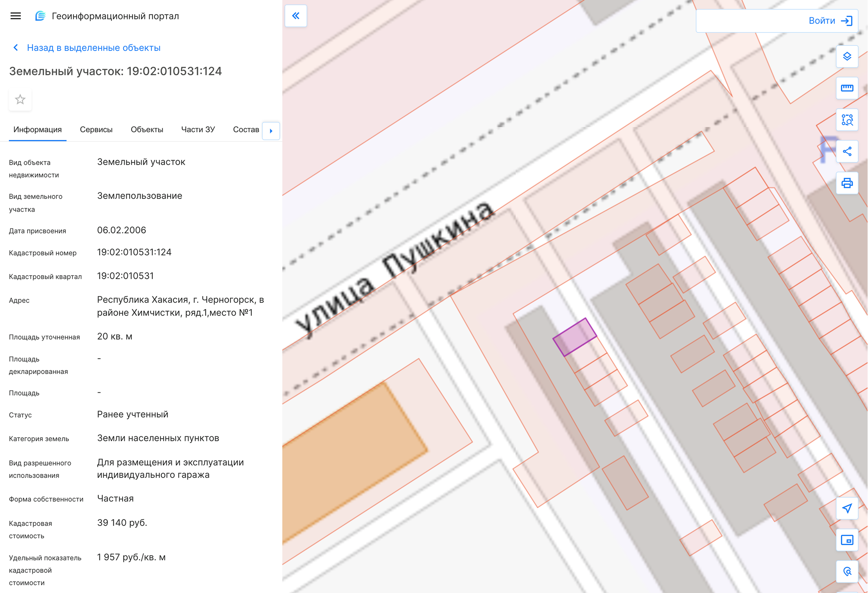Open the hamburger main menu
Viewport: 868px width, 593px height.
point(16,16)
